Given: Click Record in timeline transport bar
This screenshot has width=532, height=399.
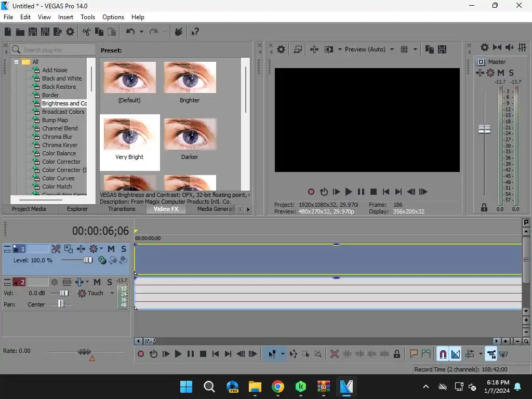Looking at the screenshot, I should [141, 354].
